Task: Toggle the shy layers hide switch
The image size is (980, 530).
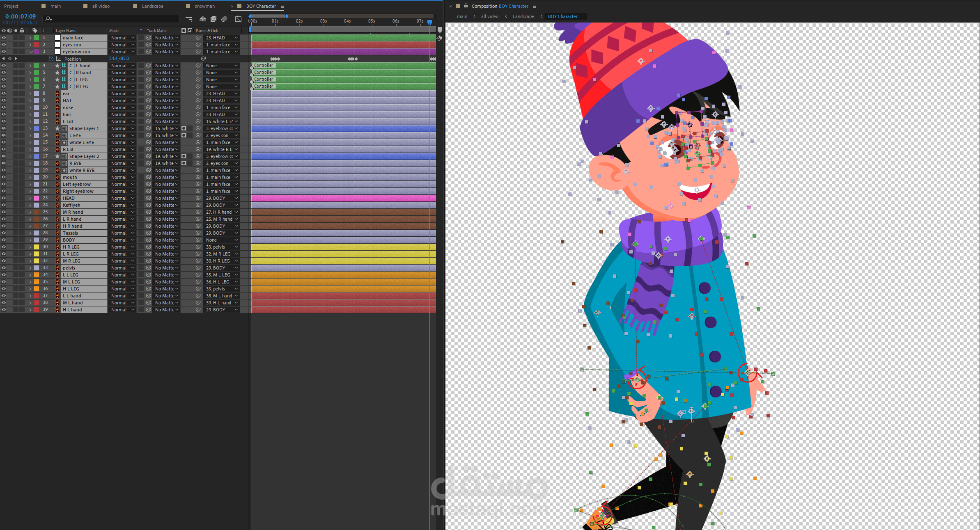Action: [203, 19]
